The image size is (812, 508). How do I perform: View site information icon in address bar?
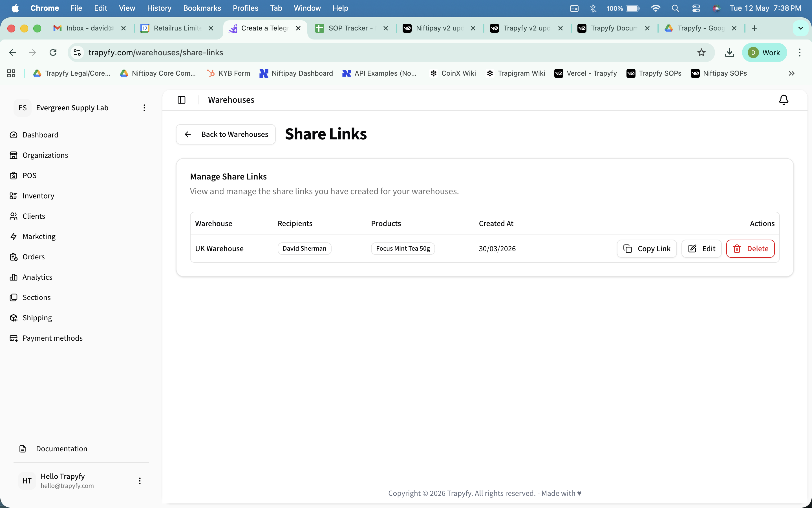click(78, 52)
